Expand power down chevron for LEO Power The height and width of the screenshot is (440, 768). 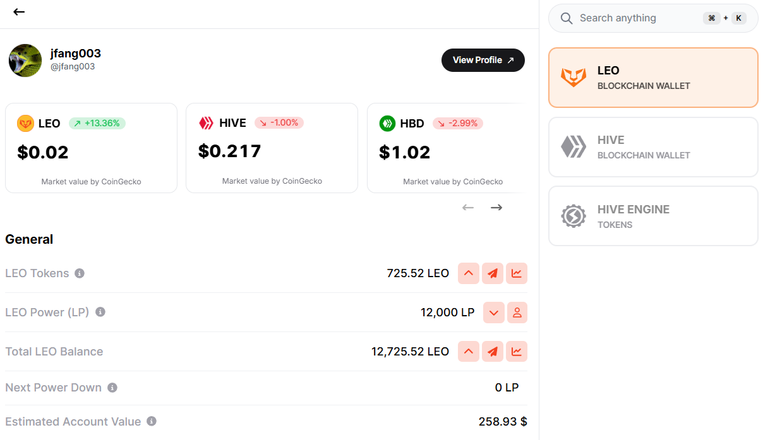[x=493, y=313]
